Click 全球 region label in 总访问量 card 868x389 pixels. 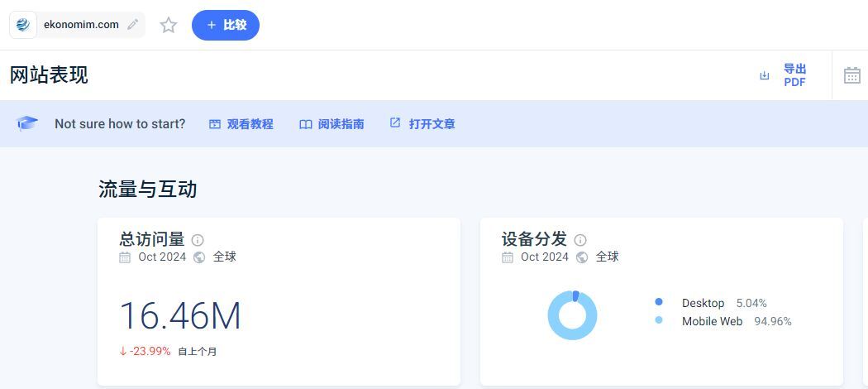[225, 257]
